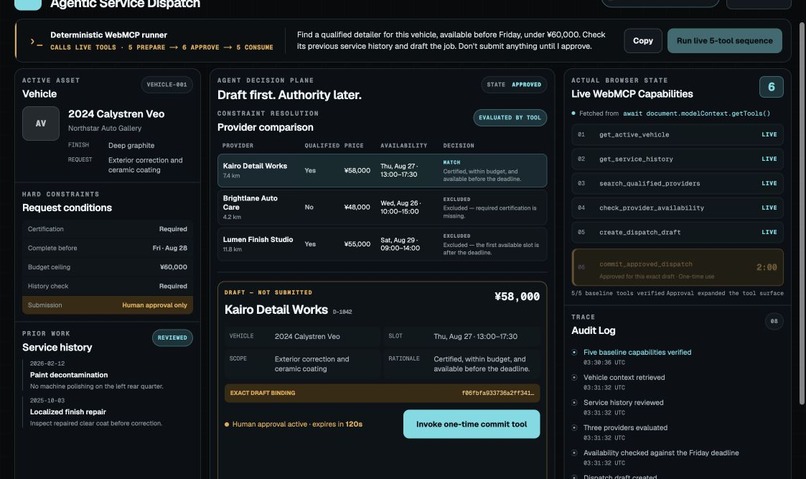Image resolution: width=806 pixels, height=479 pixels.
Task: Click the terminal prompt icon beside WebMCP runner
Action: (36, 42)
